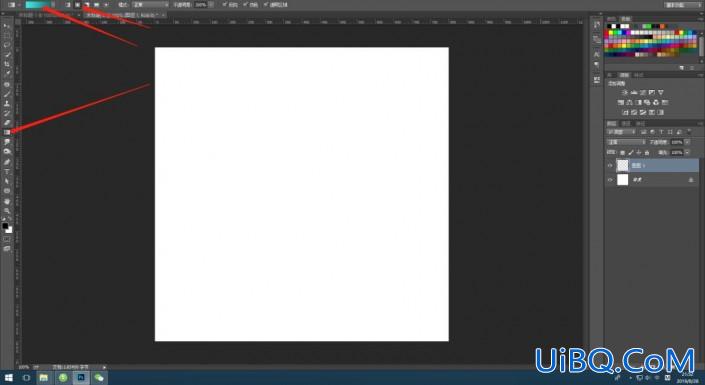Toggle lock all padlock icon
The height and width of the screenshot is (385, 705).
pos(647,152)
